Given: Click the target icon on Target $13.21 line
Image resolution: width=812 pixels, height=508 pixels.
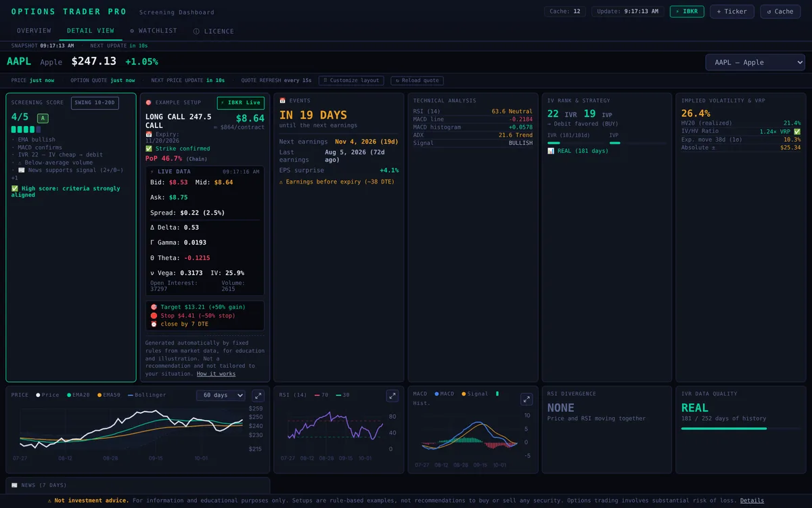Looking at the screenshot, I should click(154, 307).
